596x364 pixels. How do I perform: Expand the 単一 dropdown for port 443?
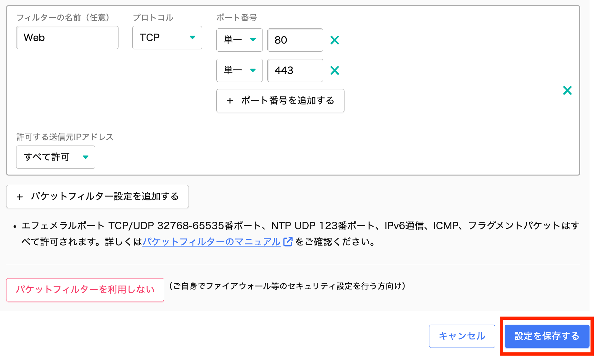(x=239, y=70)
